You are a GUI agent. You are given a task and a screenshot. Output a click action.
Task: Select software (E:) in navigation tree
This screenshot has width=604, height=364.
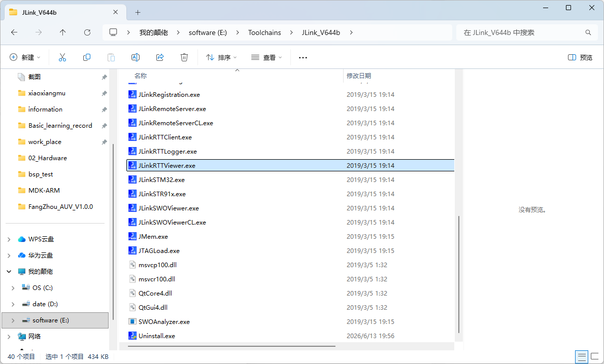pos(55,320)
